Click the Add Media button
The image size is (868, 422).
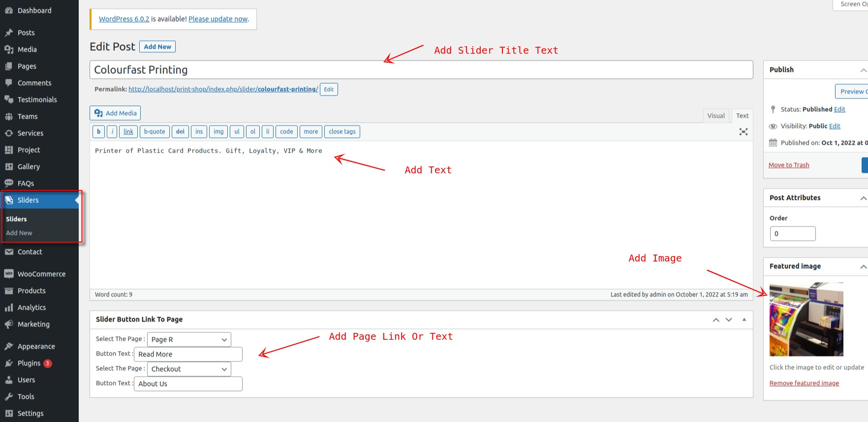pyautogui.click(x=115, y=113)
